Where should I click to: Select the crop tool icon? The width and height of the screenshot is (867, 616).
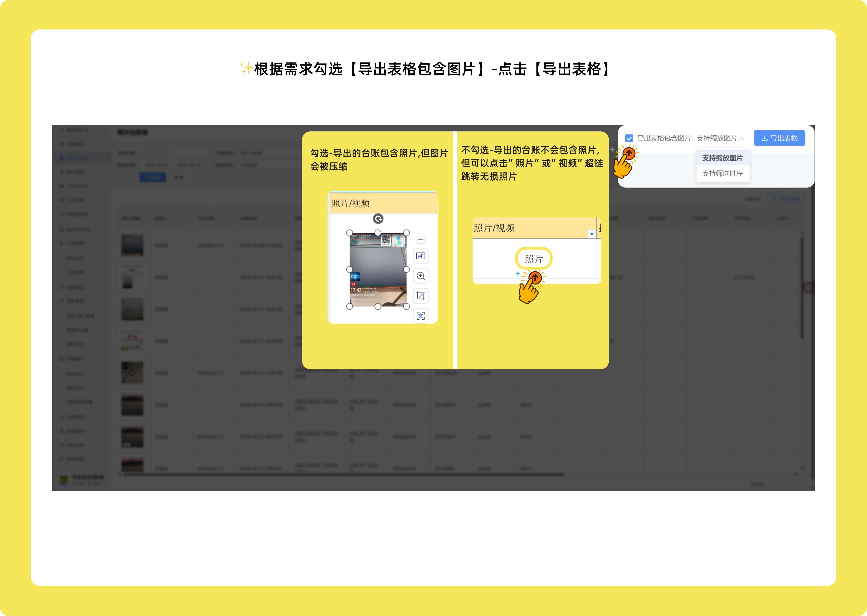pos(421,296)
